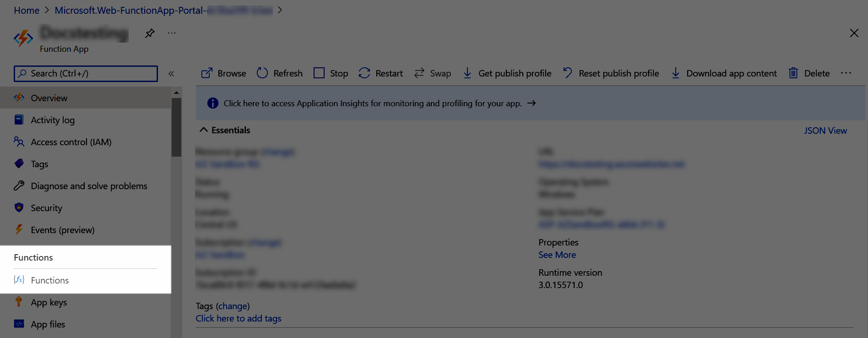Screen dimensions: 868x338
Task: Click the Functions fx icon
Action: (x=19, y=280)
